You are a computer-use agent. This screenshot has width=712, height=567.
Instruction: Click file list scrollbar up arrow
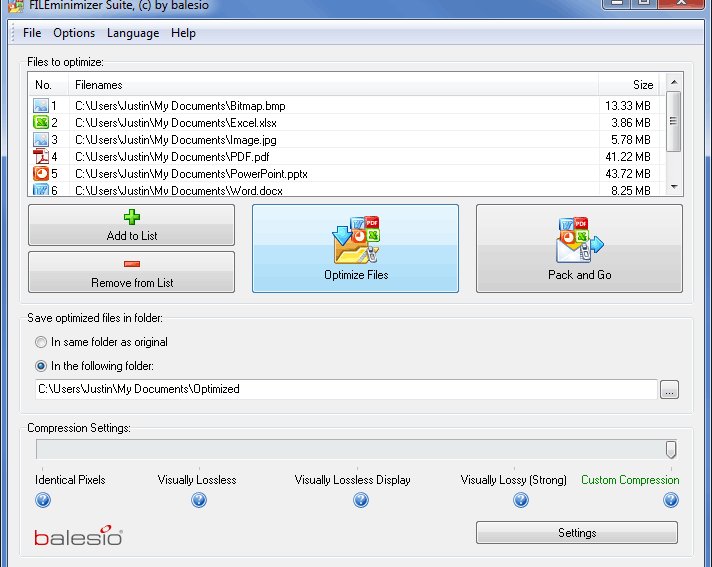pos(674,82)
